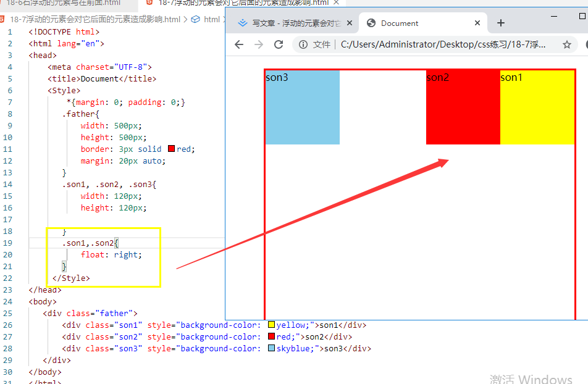Open a new browser tab
Image resolution: width=588 pixels, height=384 pixels.
pyautogui.click(x=501, y=23)
